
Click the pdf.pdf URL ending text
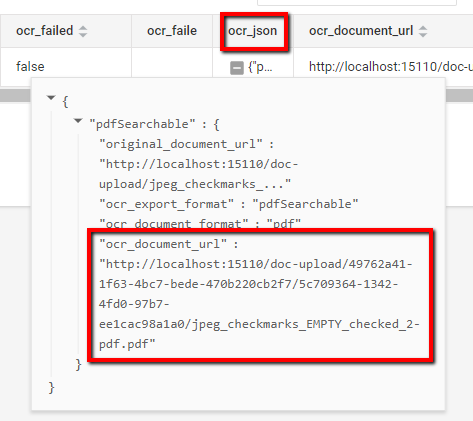[x=127, y=344]
